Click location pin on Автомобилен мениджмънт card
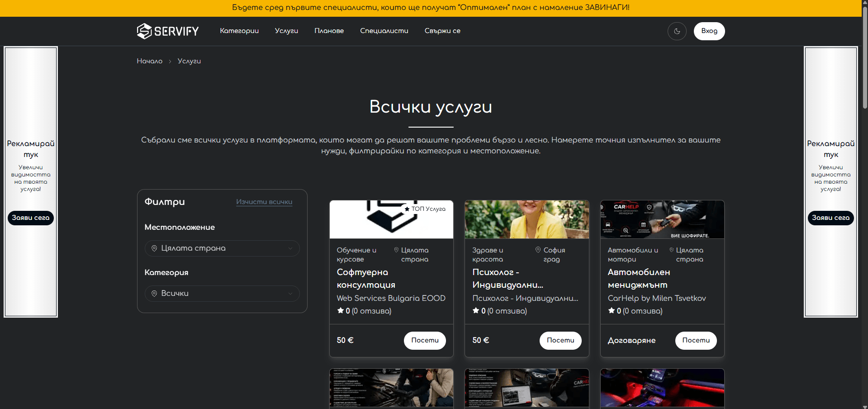 click(671, 250)
